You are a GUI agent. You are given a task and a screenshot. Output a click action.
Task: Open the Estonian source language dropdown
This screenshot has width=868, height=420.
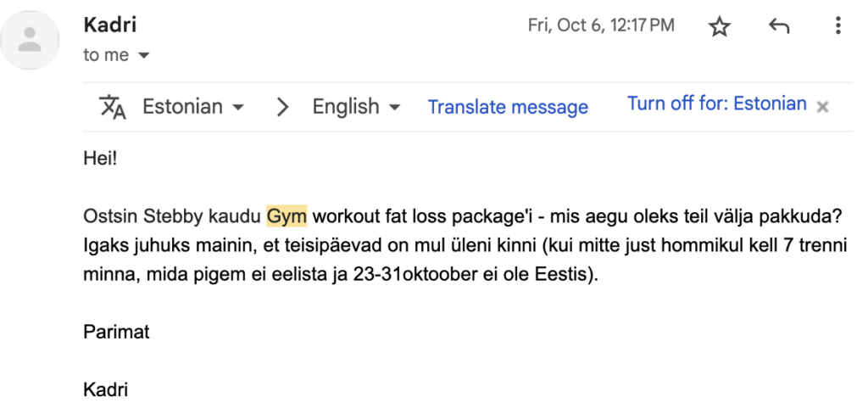pyautogui.click(x=192, y=106)
